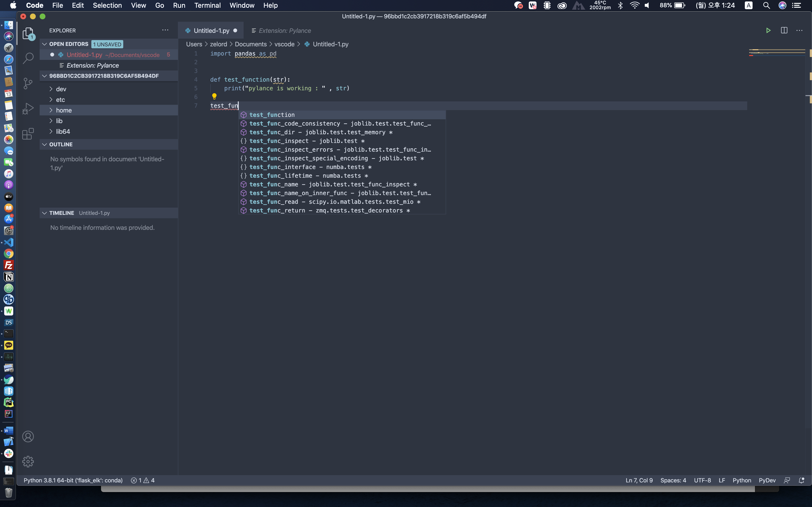Expand the lib64 folder
The height and width of the screenshot is (507, 812).
tap(63, 131)
